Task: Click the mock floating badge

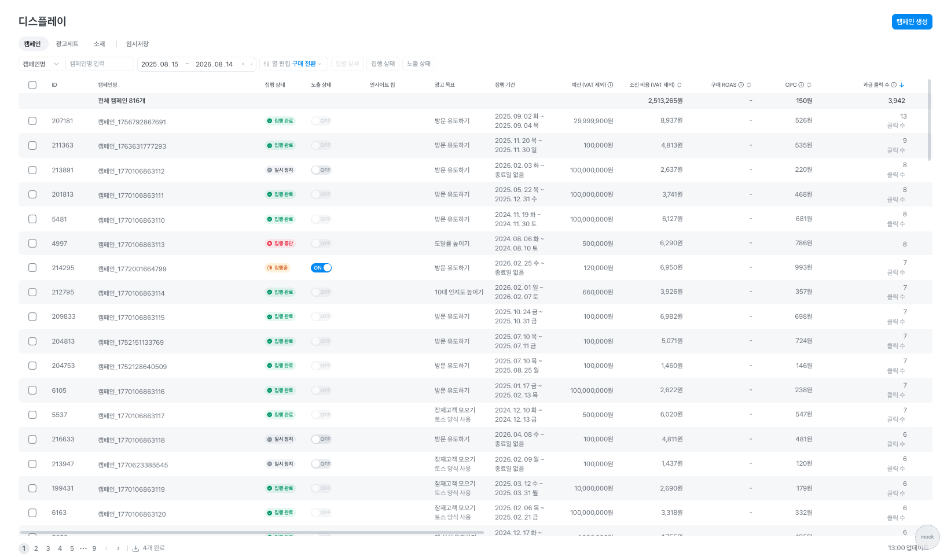Action: click(x=927, y=537)
